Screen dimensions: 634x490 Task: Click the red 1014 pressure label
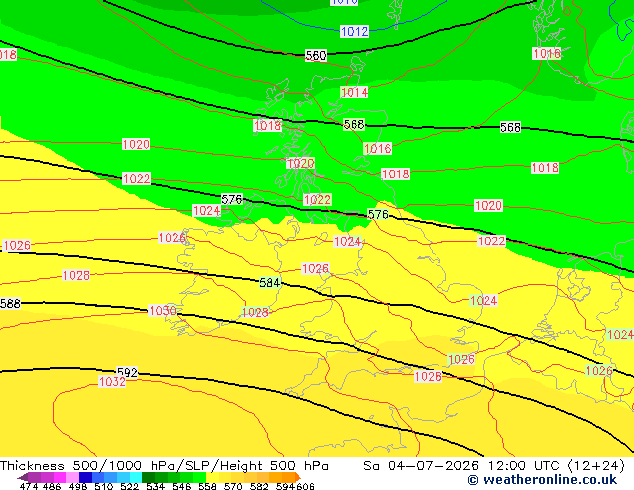click(355, 93)
